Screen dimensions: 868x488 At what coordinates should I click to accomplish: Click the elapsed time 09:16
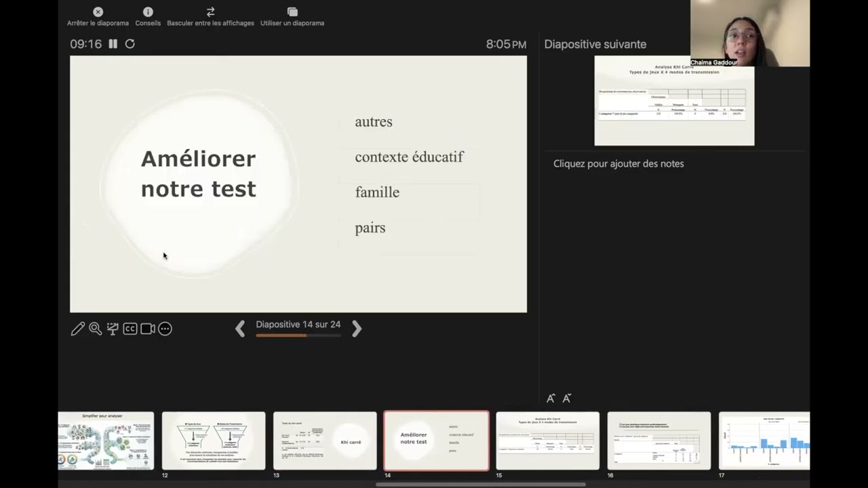(x=85, y=44)
